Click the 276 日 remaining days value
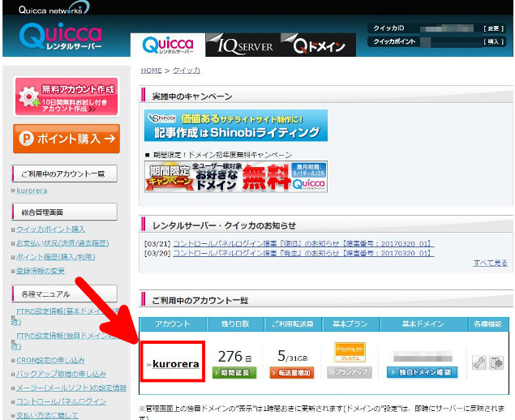This screenshot has width=515, height=420. pyautogui.click(x=234, y=357)
